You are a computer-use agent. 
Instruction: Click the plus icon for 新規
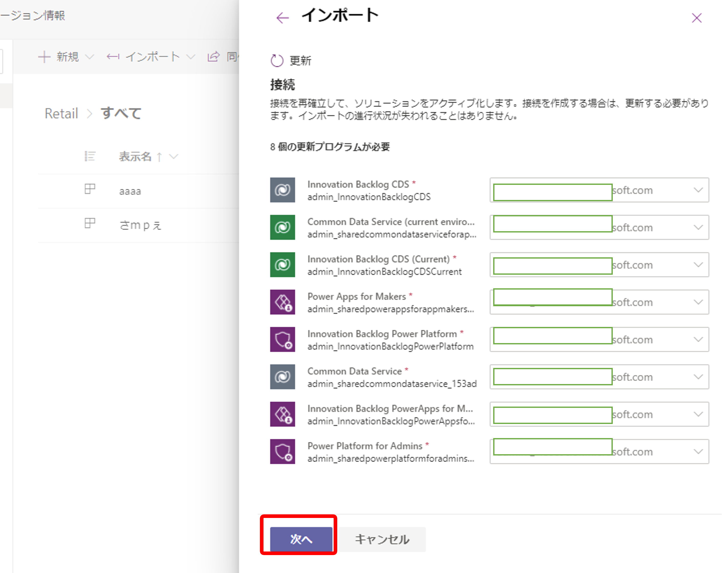[x=44, y=57]
